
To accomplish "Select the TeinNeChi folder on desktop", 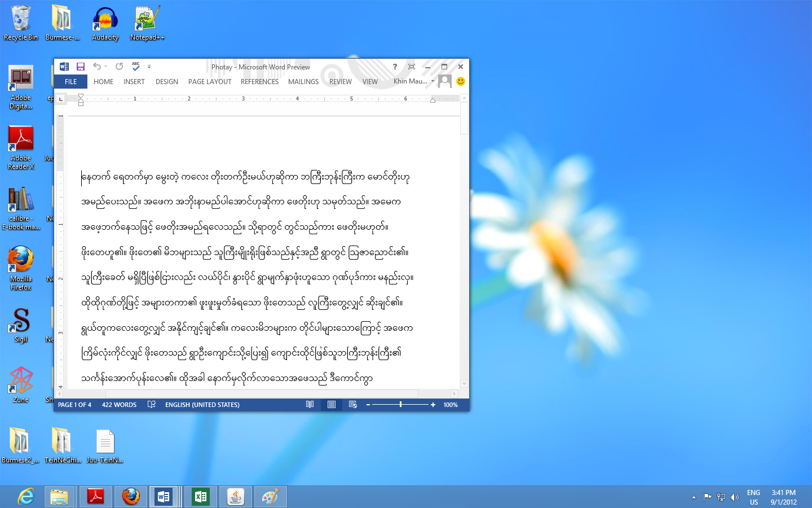I will click(63, 445).
